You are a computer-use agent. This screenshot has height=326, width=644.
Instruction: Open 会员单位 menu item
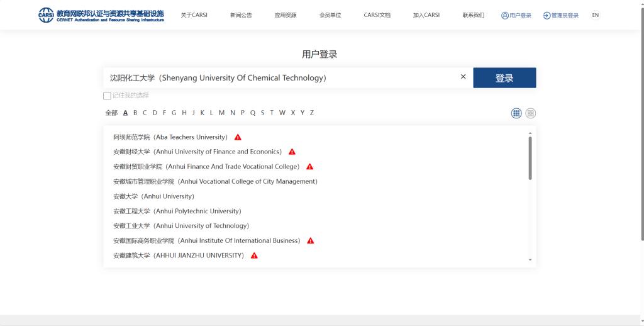tap(330, 15)
